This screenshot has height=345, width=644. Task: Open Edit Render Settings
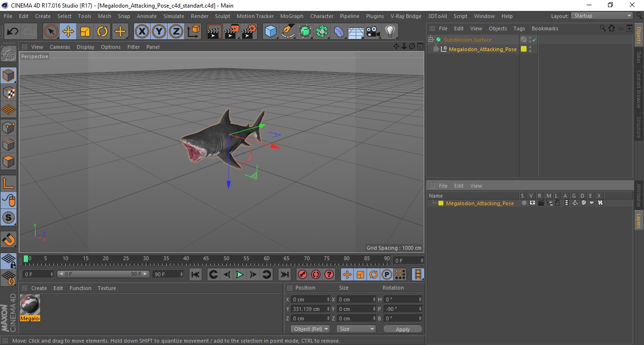click(249, 32)
